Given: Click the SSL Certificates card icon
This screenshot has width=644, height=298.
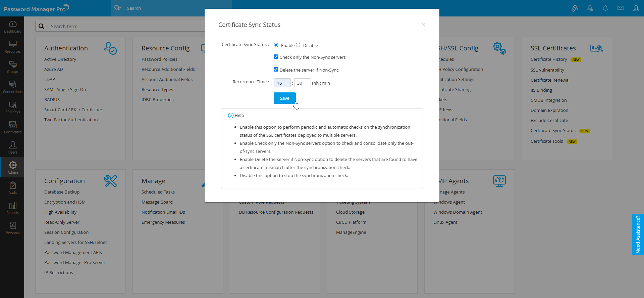Looking at the screenshot, I should [597, 48].
